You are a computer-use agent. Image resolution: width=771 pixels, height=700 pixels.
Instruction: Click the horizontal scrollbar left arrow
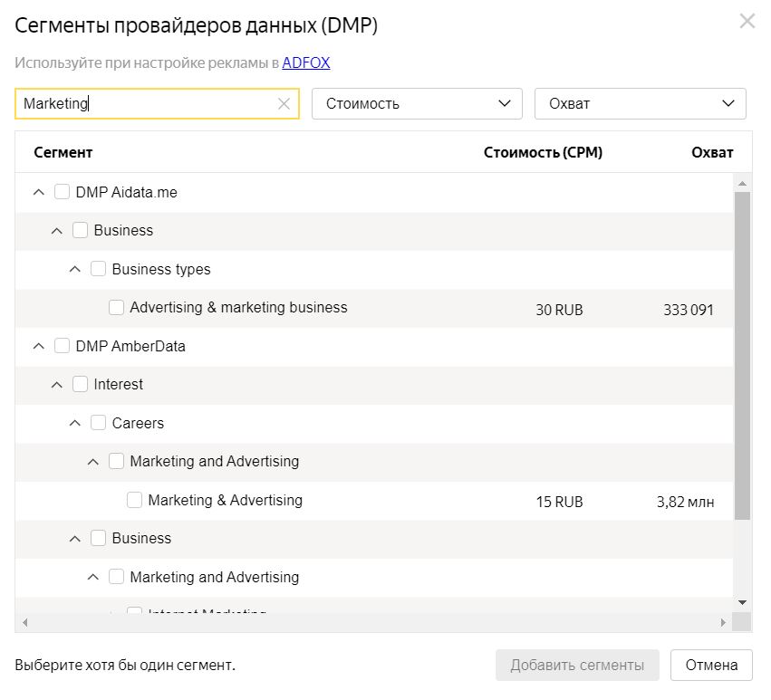tap(24, 622)
